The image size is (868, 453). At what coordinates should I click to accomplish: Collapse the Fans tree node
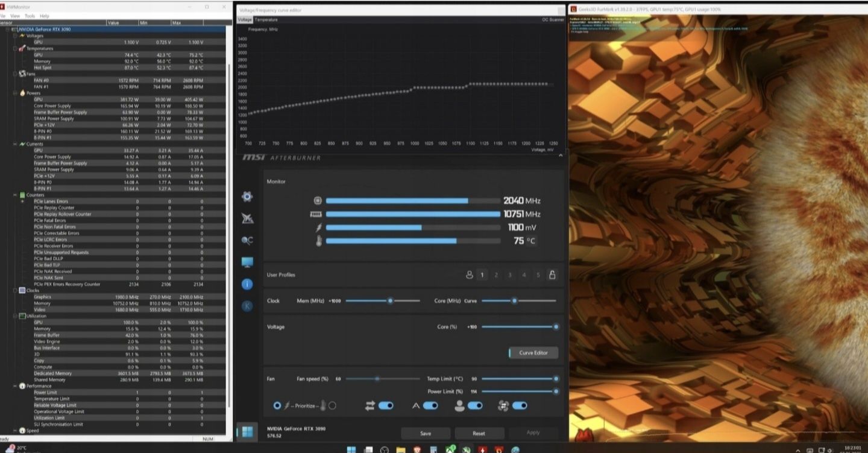(x=15, y=74)
